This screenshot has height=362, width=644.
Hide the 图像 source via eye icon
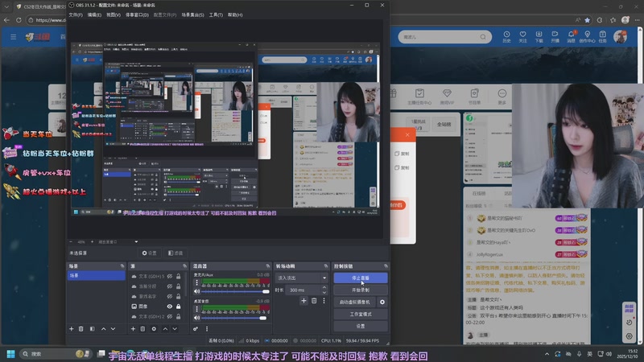[170, 306]
